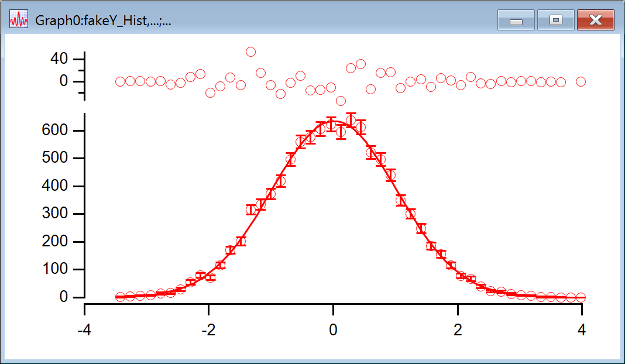Select the tallest histogram data point marker

[351, 121]
